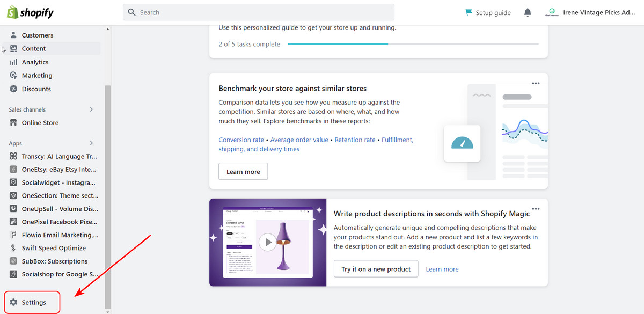Click Try it on a new product
The width and height of the screenshot is (644, 314).
click(x=376, y=269)
